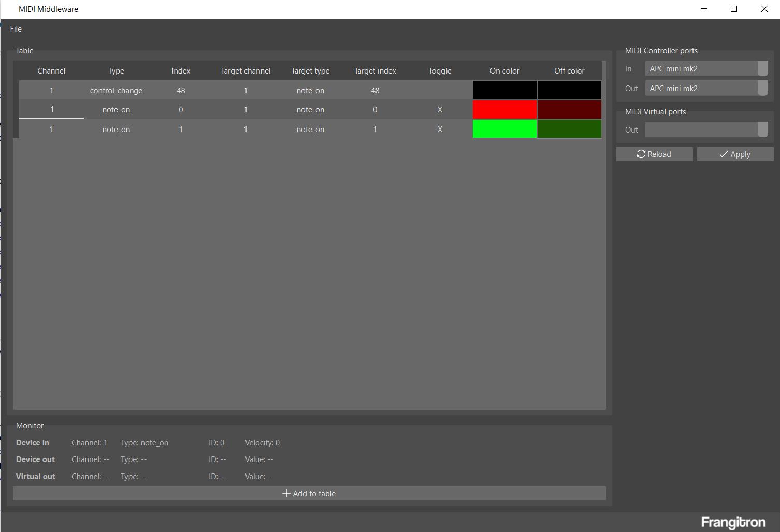This screenshot has width=780, height=532.
Task: Open the MIDI Virtual ports Out dropdown
Action: tap(706, 130)
